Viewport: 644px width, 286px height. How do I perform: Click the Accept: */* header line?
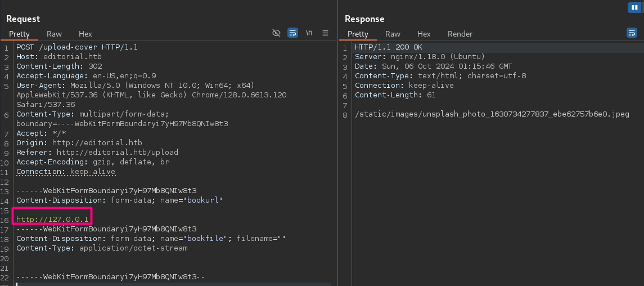coord(41,133)
